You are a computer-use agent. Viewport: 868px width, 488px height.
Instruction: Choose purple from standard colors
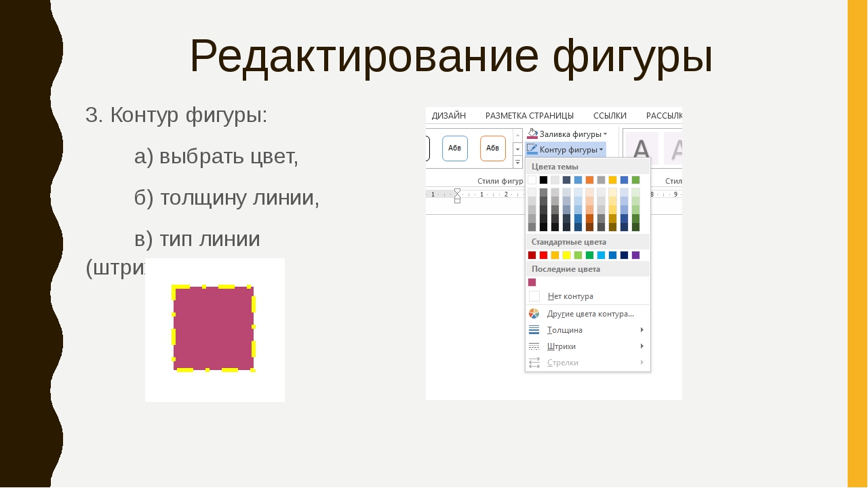tap(636, 255)
